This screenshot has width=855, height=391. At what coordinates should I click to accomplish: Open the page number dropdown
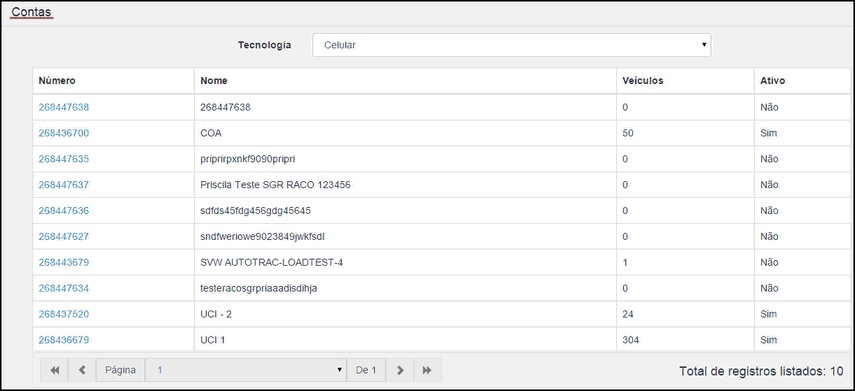(x=246, y=370)
